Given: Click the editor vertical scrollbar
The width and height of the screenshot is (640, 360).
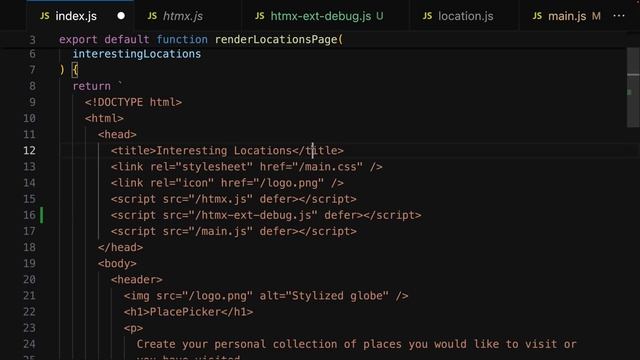Looking at the screenshot, I should 633,87.
